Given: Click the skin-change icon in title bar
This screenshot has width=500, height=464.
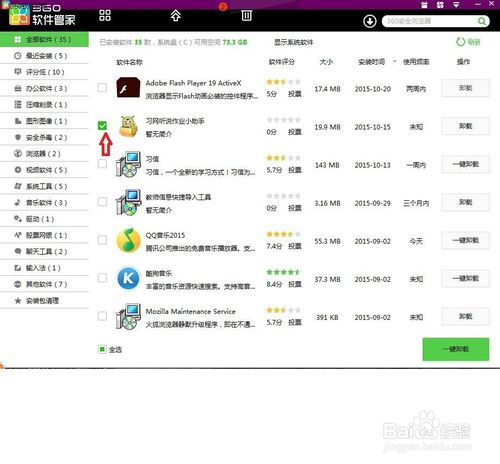Looking at the screenshot, I should tap(440, 5).
